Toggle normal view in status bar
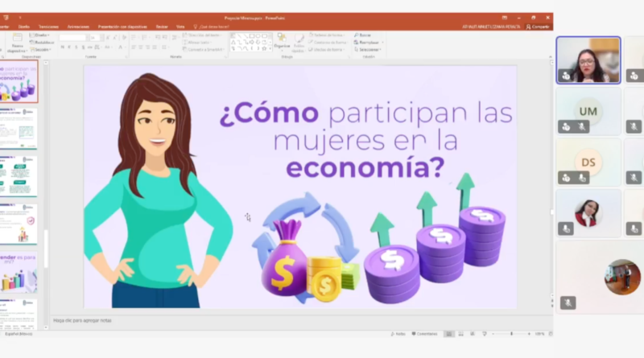Viewport: 644px width, 358px height. click(x=449, y=333)
